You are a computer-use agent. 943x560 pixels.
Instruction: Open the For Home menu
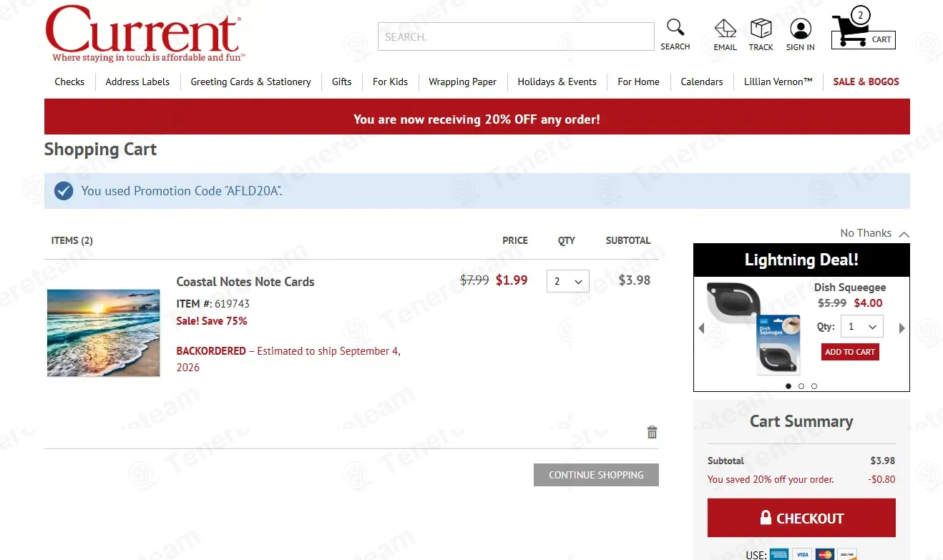[638, 82]
